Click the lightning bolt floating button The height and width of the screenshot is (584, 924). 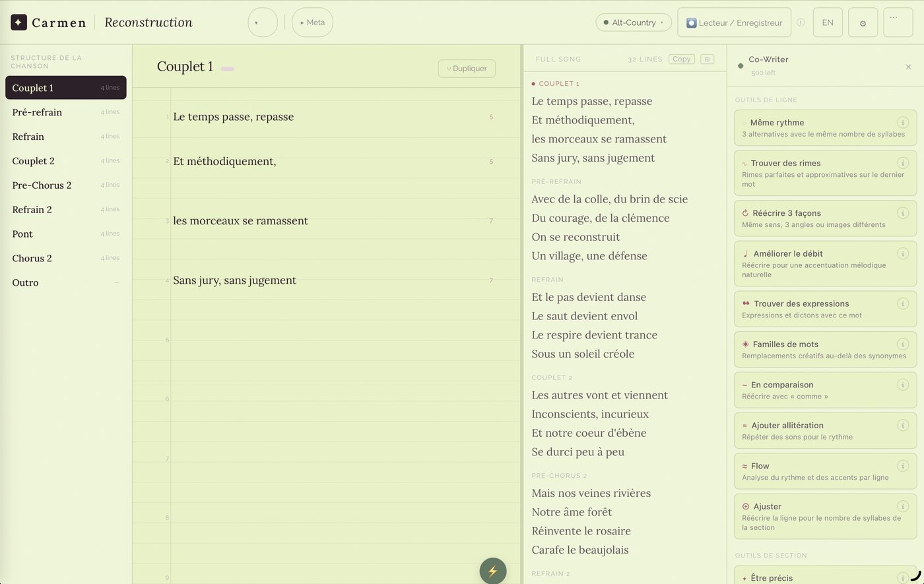click(492, 571)
